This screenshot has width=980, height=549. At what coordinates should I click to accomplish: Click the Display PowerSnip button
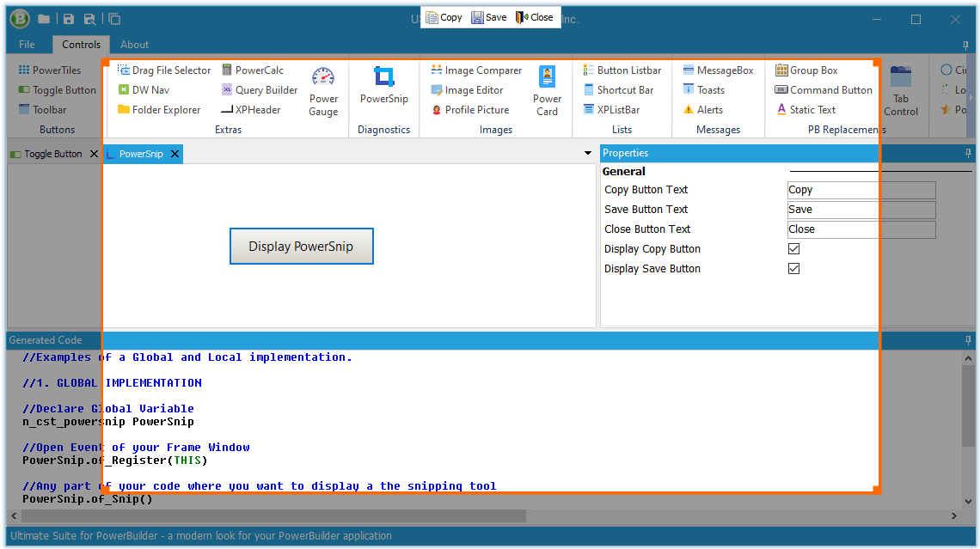point(301,246)
